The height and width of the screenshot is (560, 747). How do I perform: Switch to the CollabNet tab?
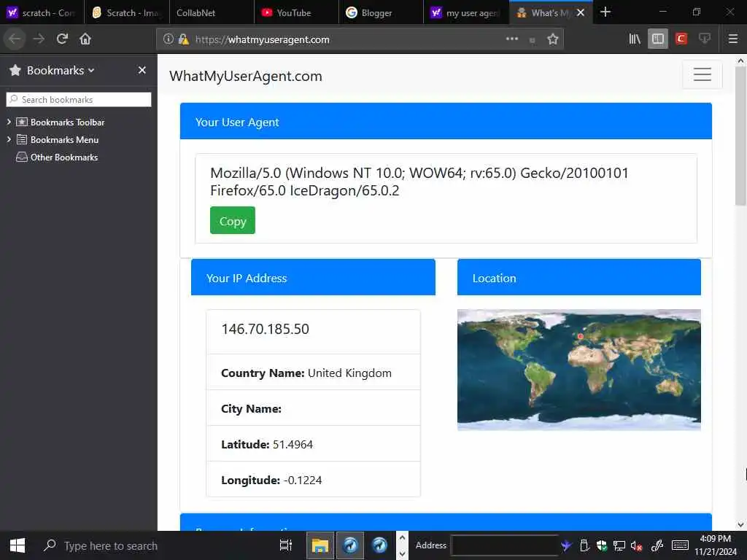[212, 12]
